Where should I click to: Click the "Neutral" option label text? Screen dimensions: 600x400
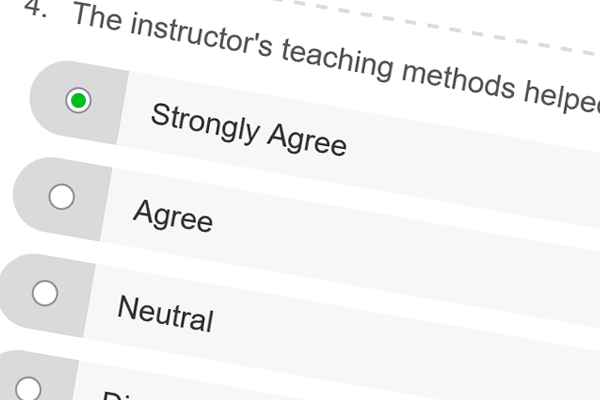[166, 314]
